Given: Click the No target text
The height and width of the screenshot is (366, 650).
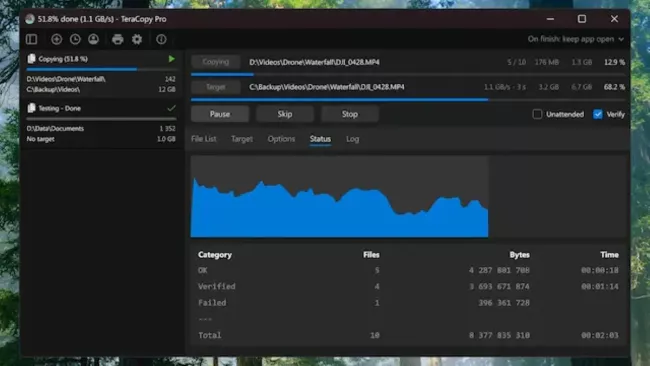Looking at the screenshot, I should pyautogui.click(x=40, y=139).
